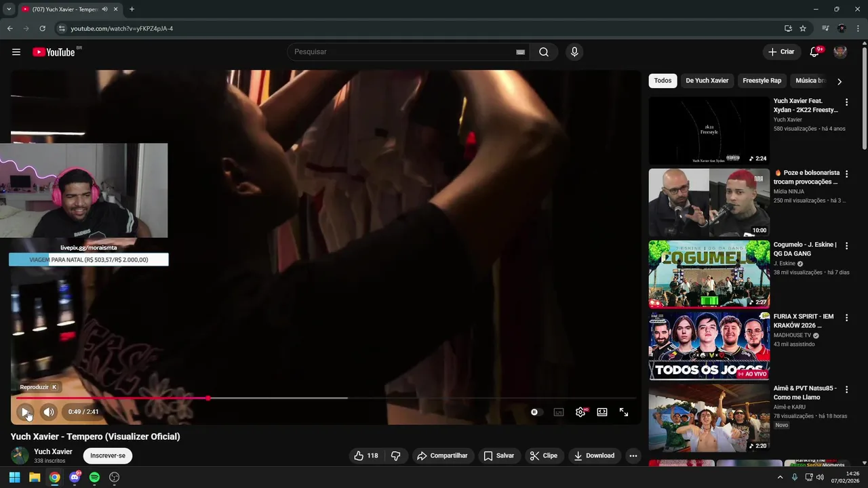This screenshot has width=868, height=488.
Task: Open options for Poze e bolsonarista video
Action: click(x=846, y=174)
